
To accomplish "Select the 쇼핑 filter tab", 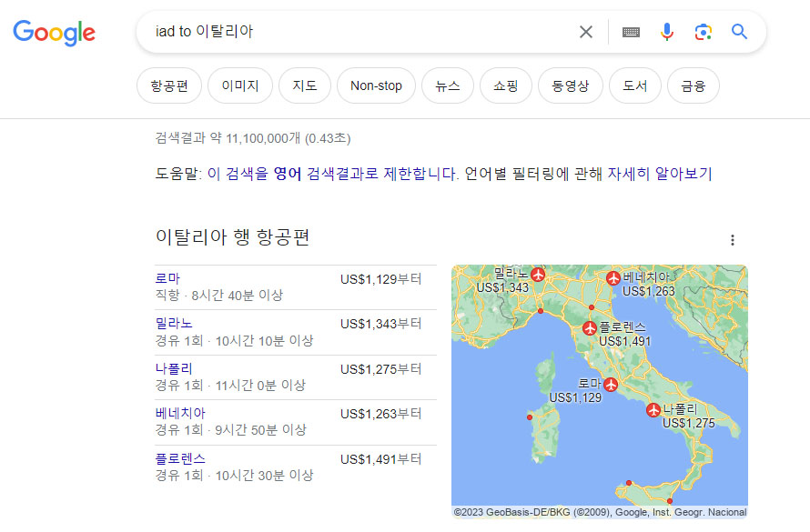I will [x=506, y=85].
